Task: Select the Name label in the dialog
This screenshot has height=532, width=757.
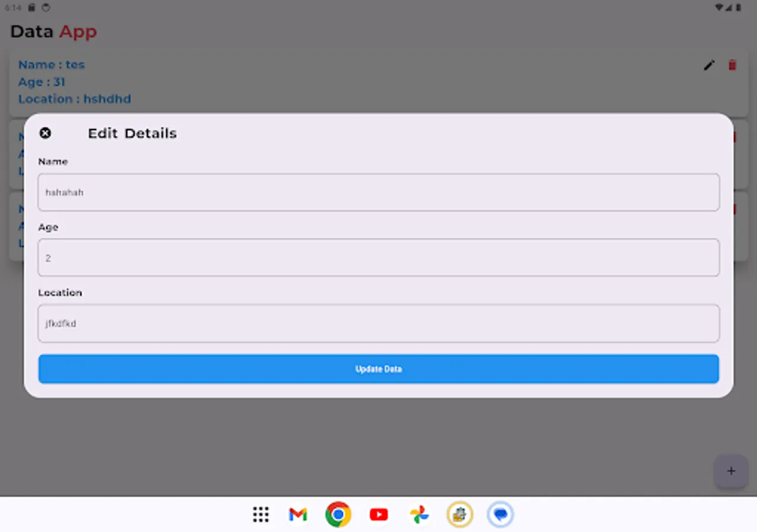Action: tap(53, 161)
